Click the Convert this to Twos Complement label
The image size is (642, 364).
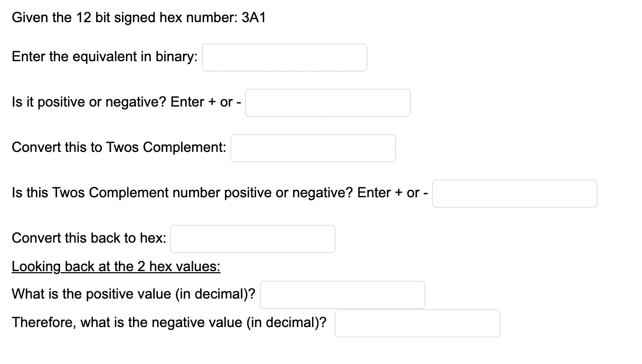[119, 148]
